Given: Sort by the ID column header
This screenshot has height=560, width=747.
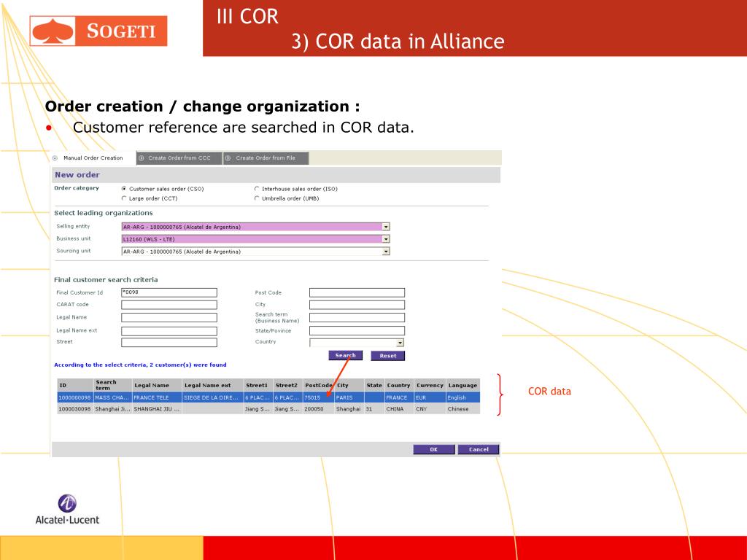Looking at the screenshot, I should 75,385.
